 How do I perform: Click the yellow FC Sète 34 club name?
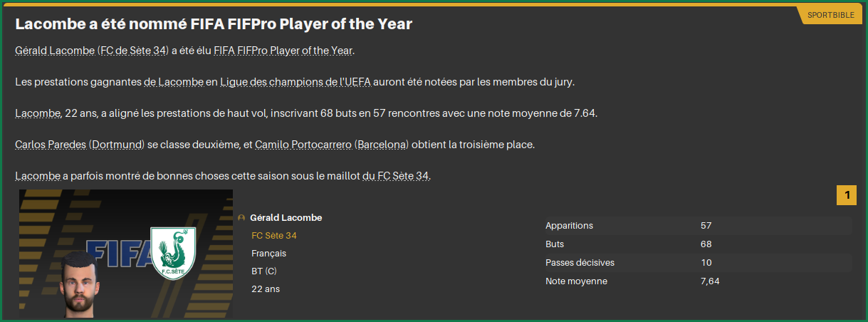tap(274, 236)
